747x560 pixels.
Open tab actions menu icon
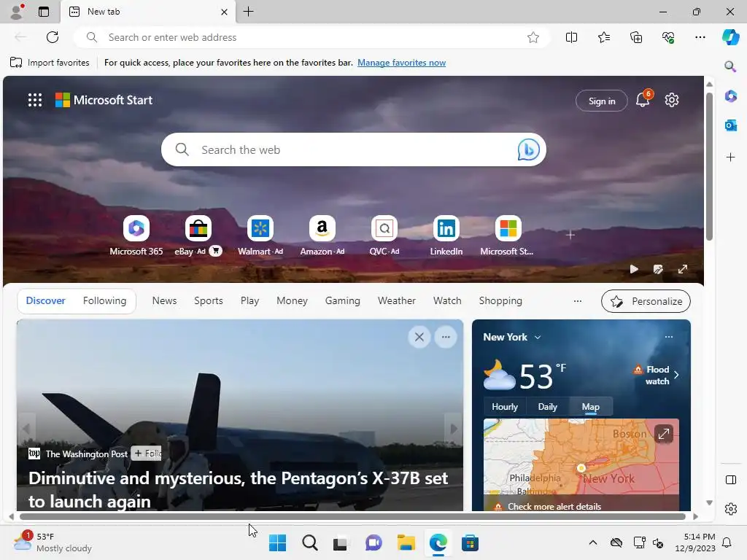tap(44, 12)
